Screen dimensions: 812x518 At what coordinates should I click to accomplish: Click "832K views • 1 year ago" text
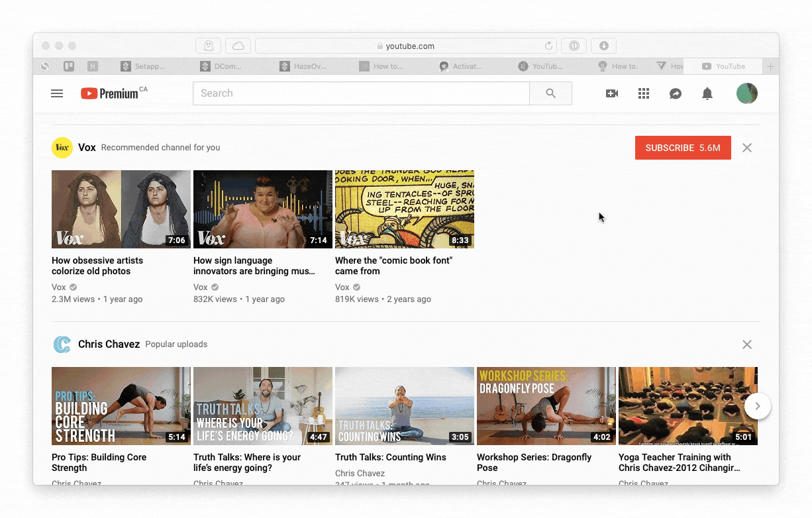239,299
